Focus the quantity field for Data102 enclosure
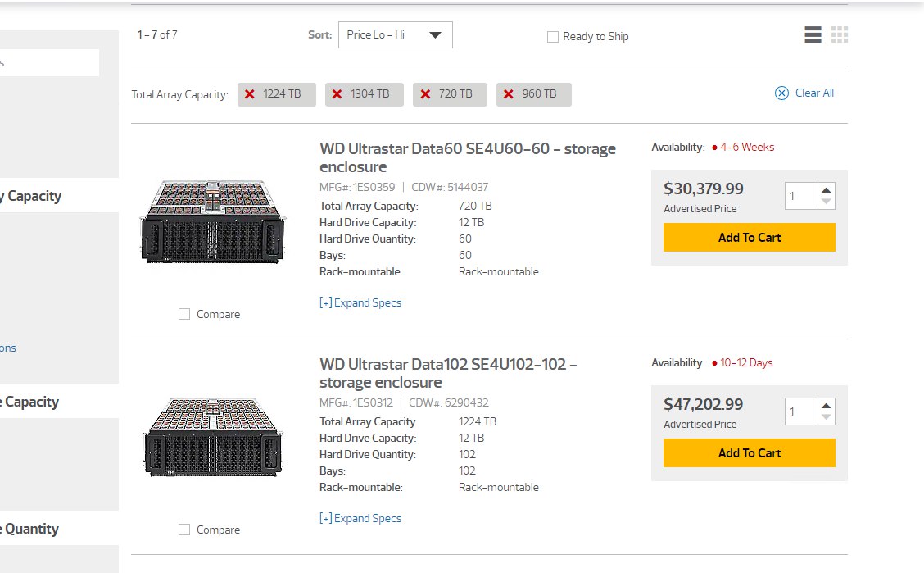Image resolution: width=924 pixels, height=573 pixels. pos(801,412)
